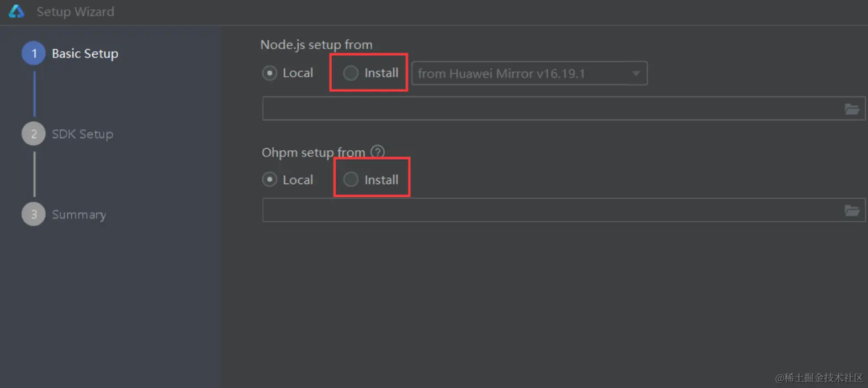This screenshot has height=388, width=868.
Task: Open folder browser for Ohpm path
Action: click(851, 211)
